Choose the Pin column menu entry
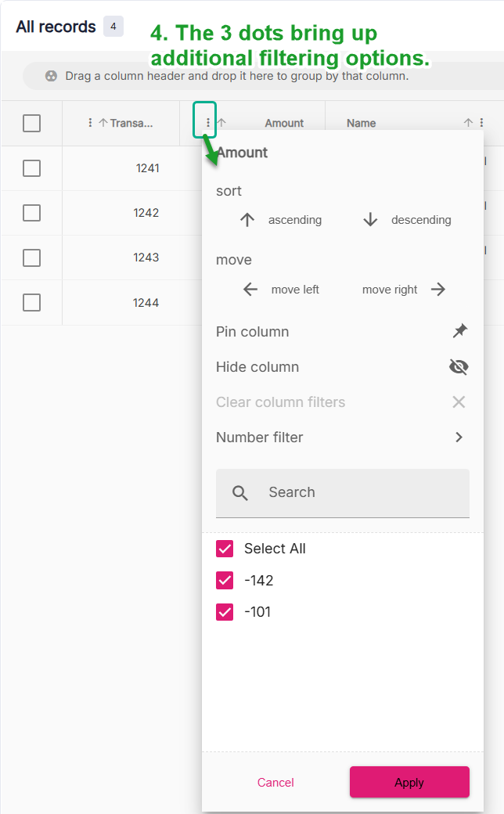The height and width of the screenshot is (814, 504). coord(253,332)
